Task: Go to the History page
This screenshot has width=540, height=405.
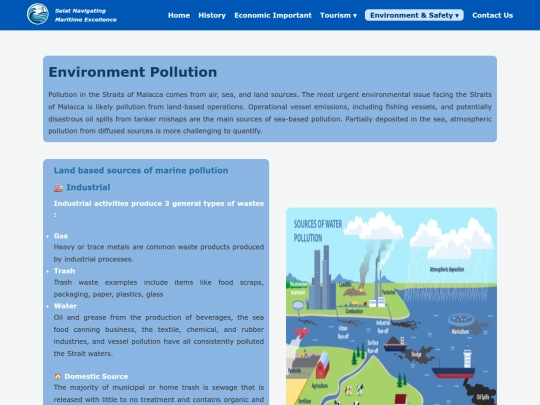Action: point(212,15)
